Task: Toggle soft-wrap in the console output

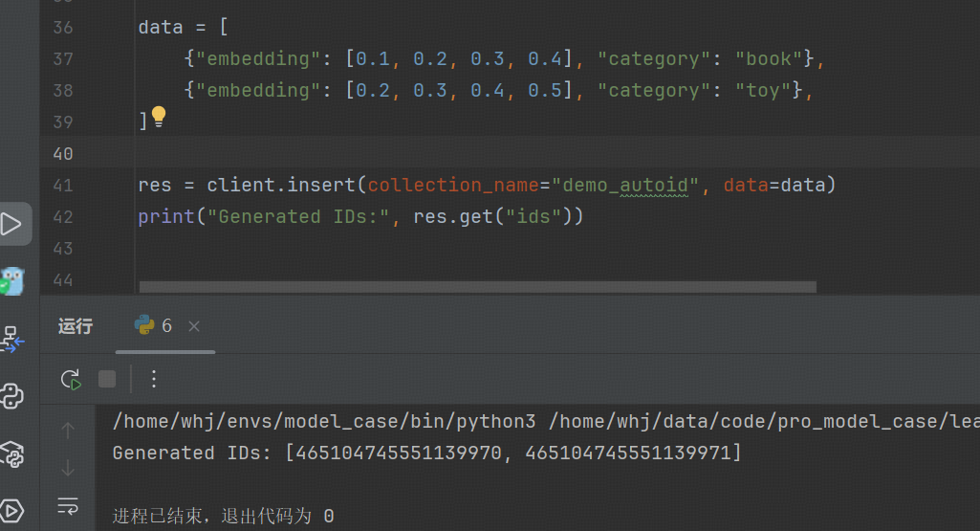Action: tap(68, 504)
